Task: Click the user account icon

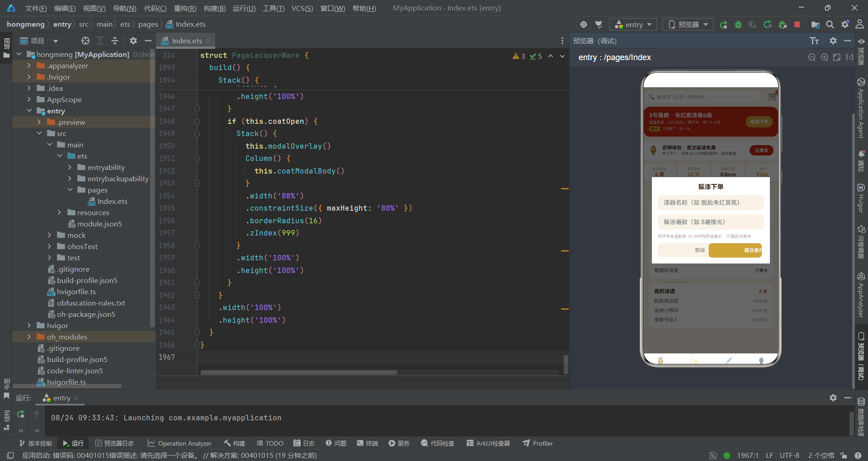Action: tap(859, 24)
